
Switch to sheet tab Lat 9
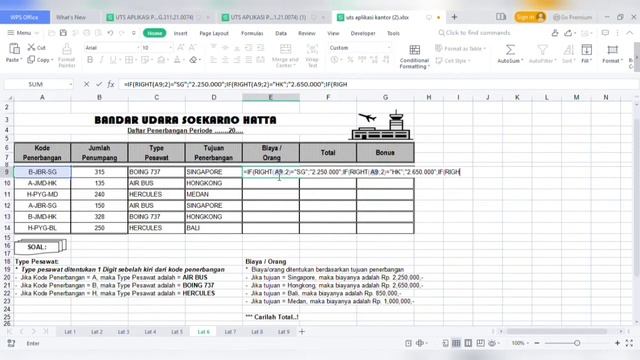point(284,332)
